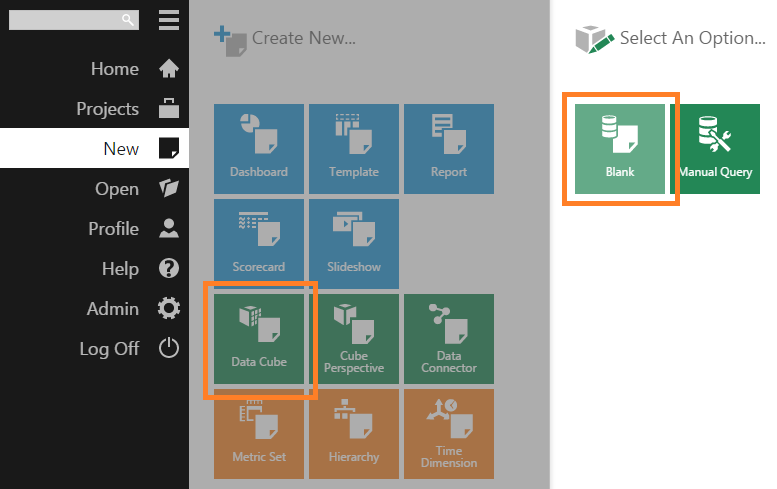Click the Help question mark icon
777x489 pixels.
(x=169, y=269)
